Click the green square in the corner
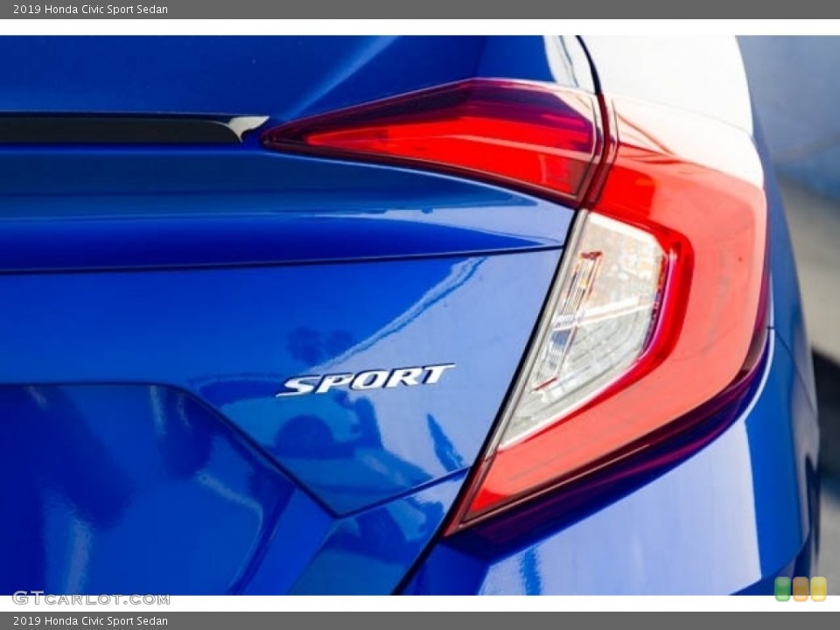 coord(782,589)
